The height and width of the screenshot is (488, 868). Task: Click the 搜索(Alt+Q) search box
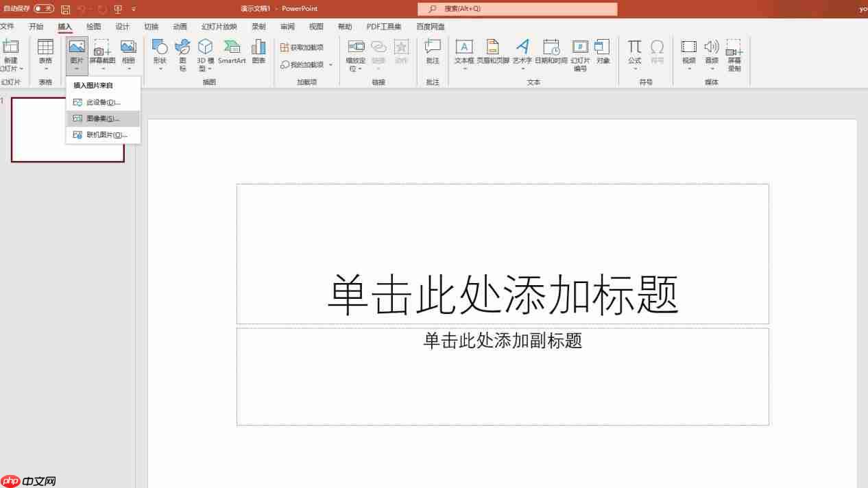click(518, 9)
